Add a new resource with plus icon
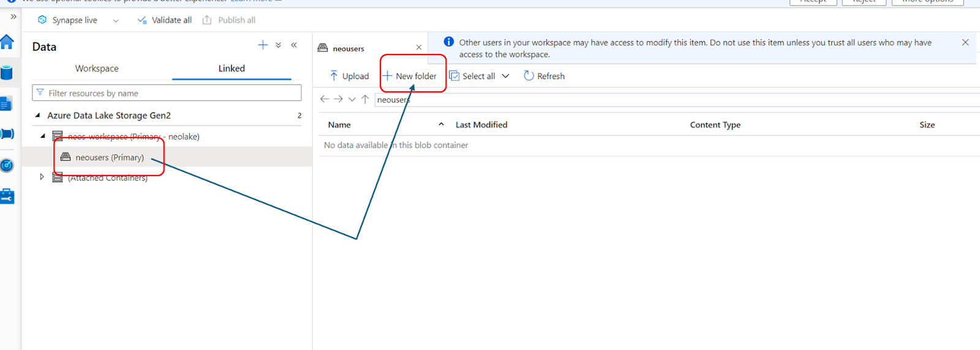The height and width of the screenshot is (350, 980). 263,45
